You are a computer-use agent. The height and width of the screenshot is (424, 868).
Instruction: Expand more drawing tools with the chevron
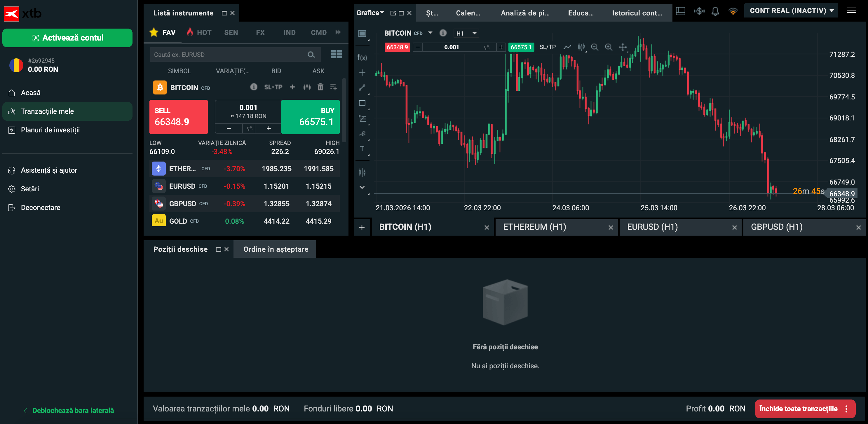(x=362, y=187)
